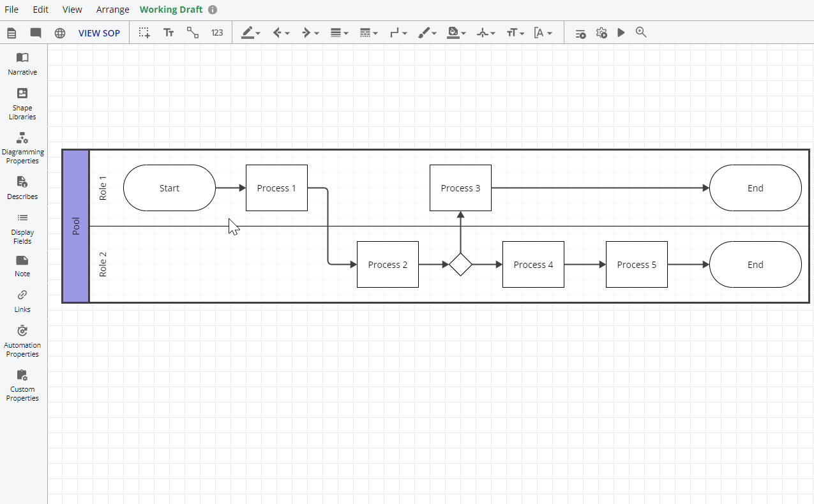Open the Edit menu
Viewport: 814px width, 504px height.
pos(41,10)
